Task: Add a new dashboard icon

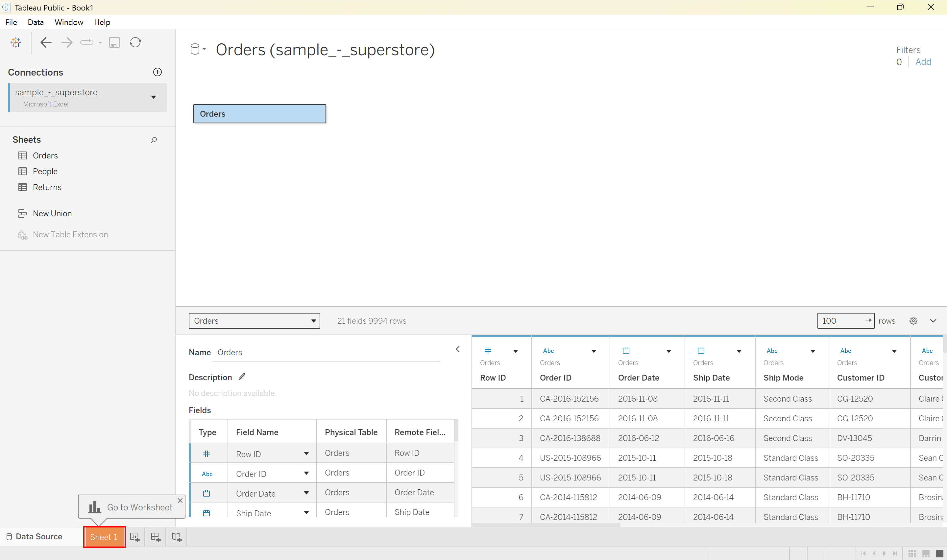Action: click(x=156, y=537)
